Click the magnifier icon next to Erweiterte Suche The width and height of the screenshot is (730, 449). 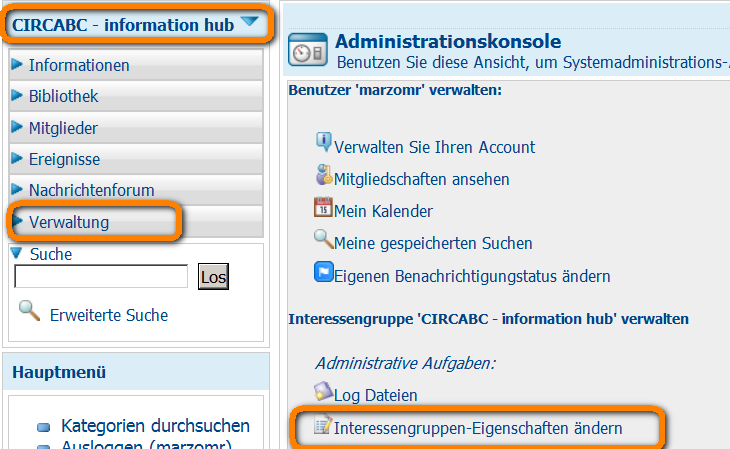pyautogui.click(x=29, y=313)
